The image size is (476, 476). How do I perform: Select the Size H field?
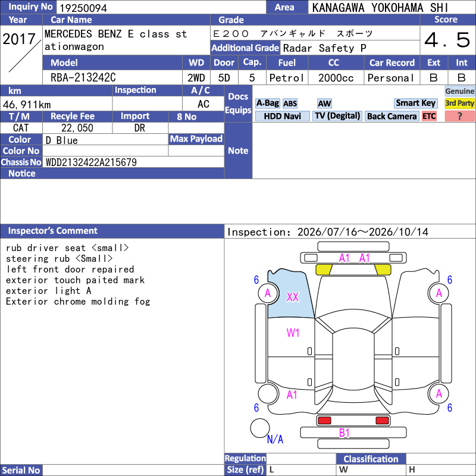coord(441,470)
